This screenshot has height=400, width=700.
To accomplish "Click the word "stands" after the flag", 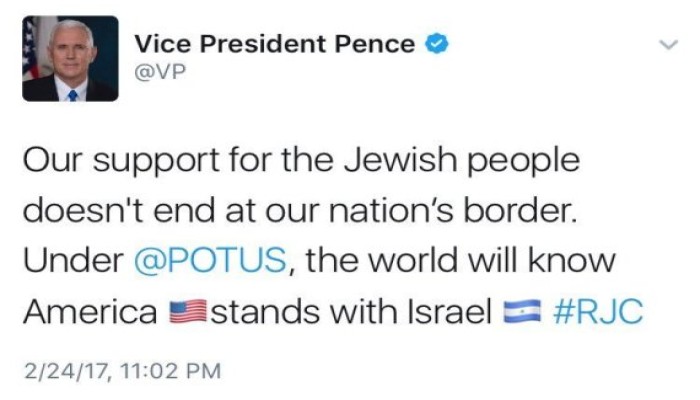I will tap(265, 311).
